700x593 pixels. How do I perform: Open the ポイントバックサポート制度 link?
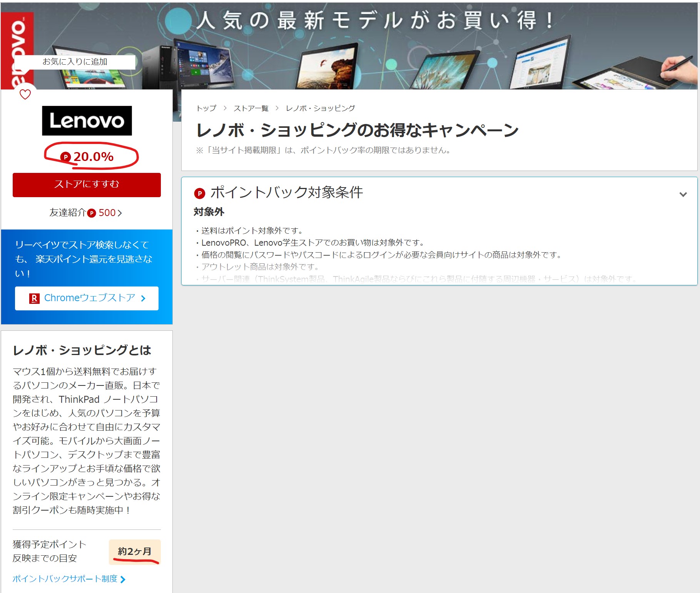(65, 579)
